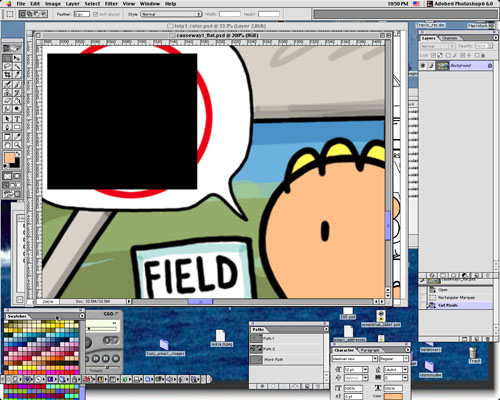Select the Eyedropper tool
Screen dimensions: 500x400
[x=17, y=137]
